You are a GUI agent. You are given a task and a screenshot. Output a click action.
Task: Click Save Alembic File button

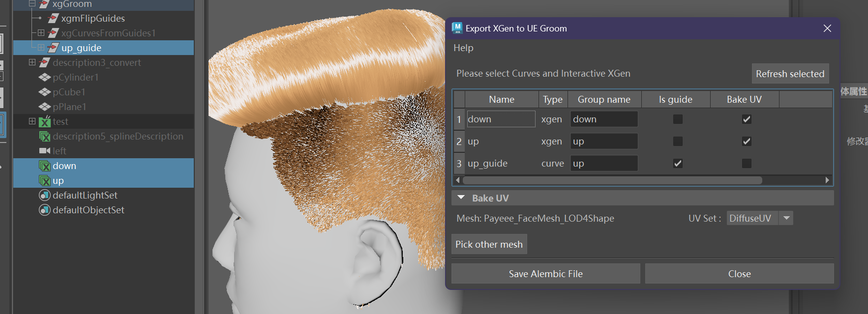coord(545,274)
